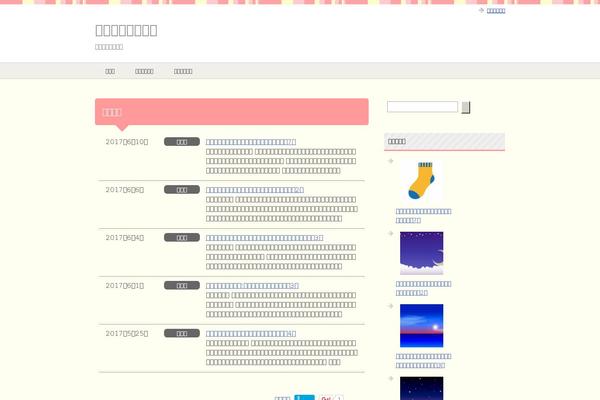Click the date text 2017/6/1

coord(125,286)
